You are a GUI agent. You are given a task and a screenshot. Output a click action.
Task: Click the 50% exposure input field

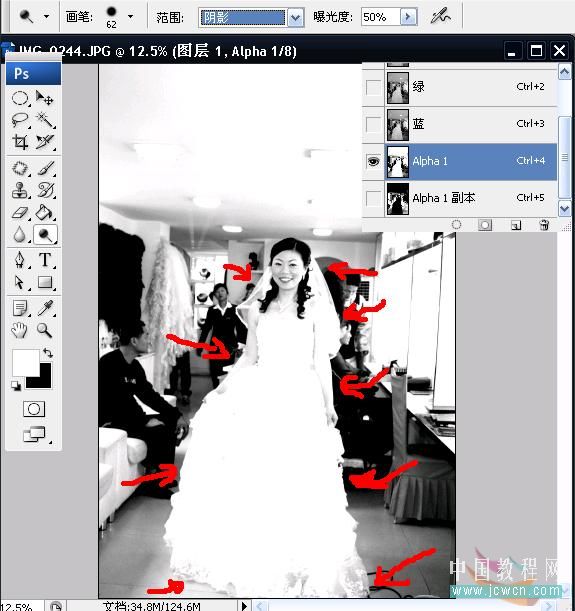(x=381, y=17)
